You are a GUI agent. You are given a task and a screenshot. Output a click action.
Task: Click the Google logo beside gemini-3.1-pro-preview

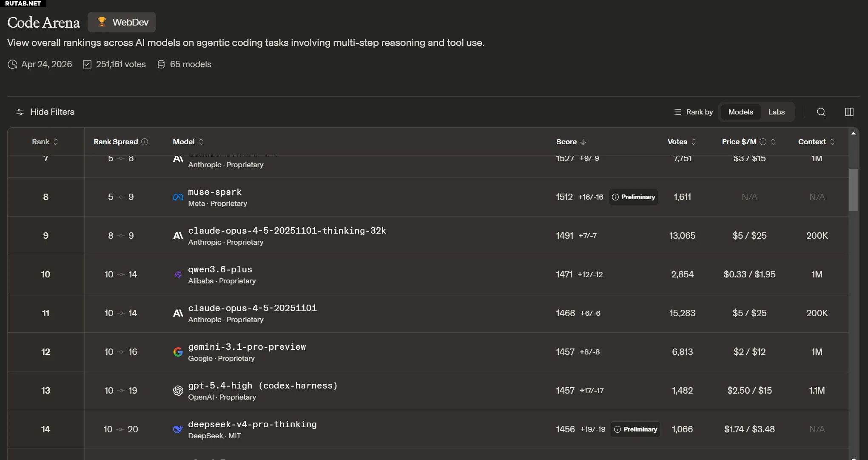(x=178, y=352)
